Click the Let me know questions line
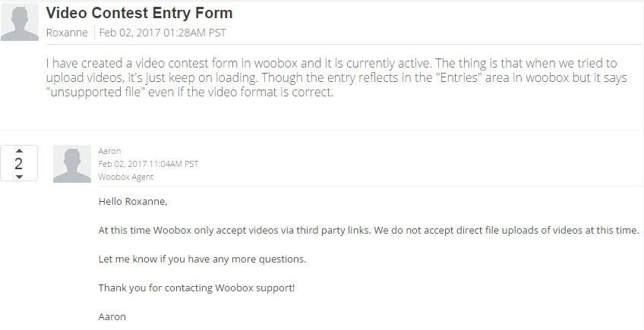Screen dimensions: 644x330 tap(203, 259)
